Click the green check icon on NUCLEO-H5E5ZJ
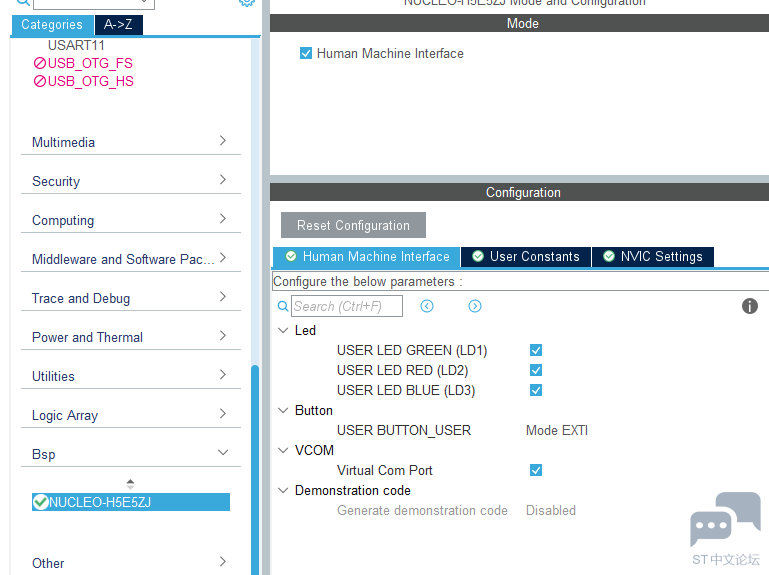Image resolution: width=769 pixels, height=575 pixels. click(x=40, y=502)
